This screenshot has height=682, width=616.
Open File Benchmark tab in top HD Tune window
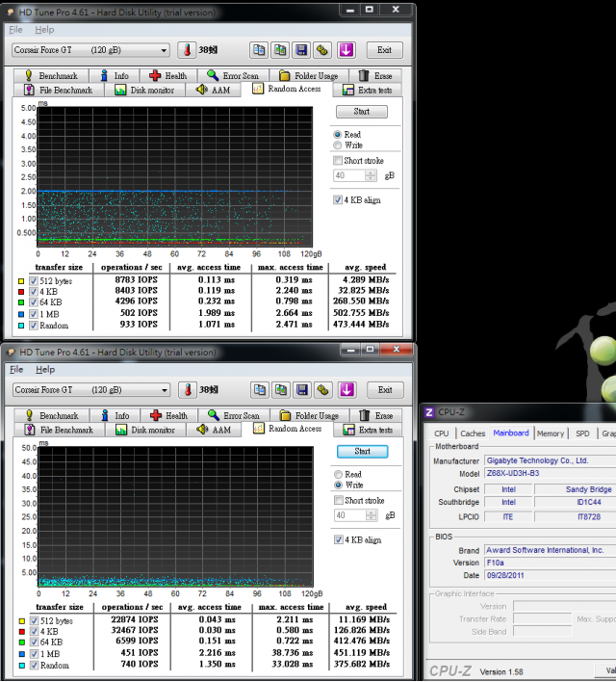click(59, 90)
